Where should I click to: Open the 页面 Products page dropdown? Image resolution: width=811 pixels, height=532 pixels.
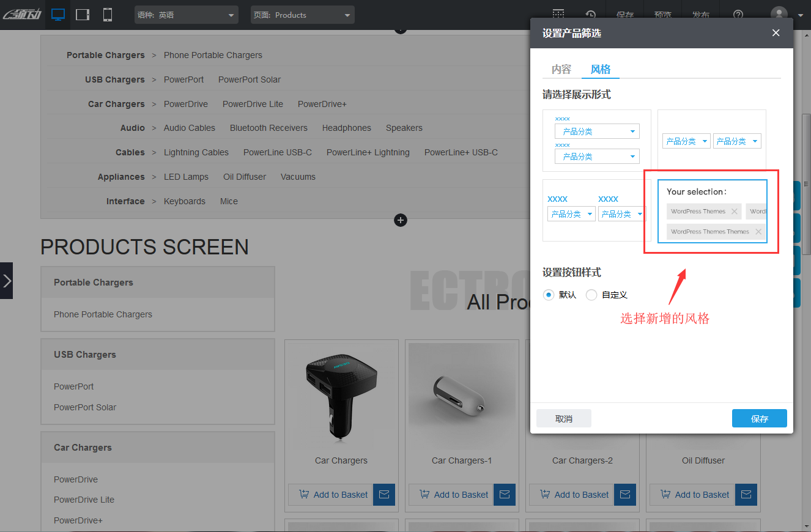302,15
